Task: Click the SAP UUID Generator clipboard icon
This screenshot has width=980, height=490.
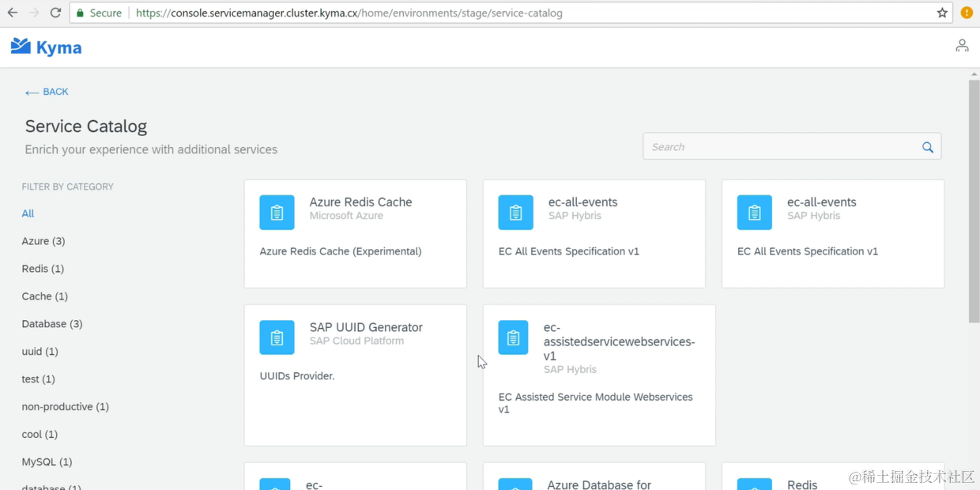Action: 277,337
